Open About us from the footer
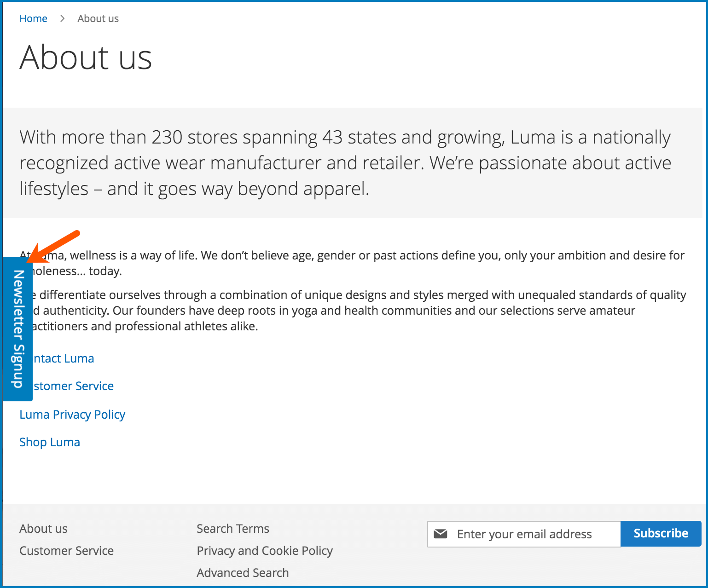Image resolution: width=708 pixels, height=588 pixels. (x=43, y=529)
